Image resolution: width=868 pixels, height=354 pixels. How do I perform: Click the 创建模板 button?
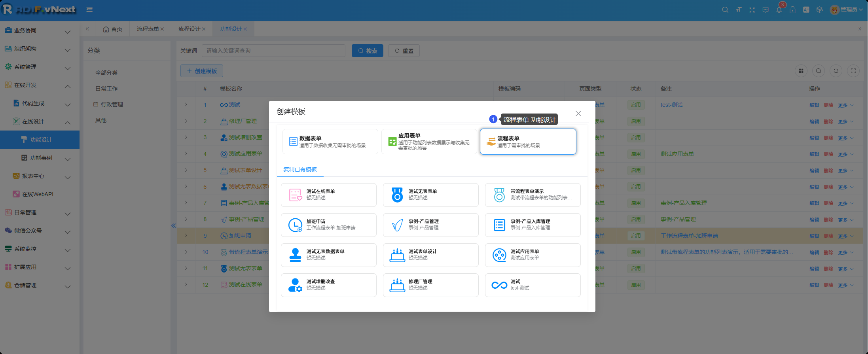coord(202,71)
